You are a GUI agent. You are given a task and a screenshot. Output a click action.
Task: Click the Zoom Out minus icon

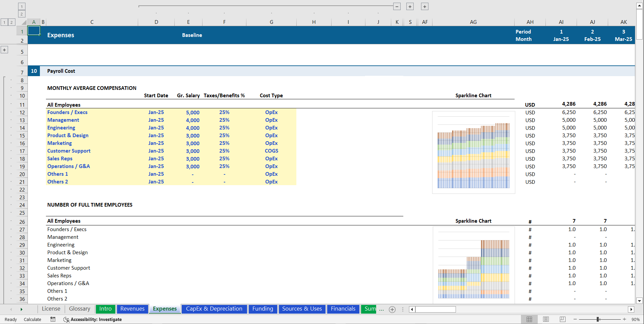tap(575, 319)
